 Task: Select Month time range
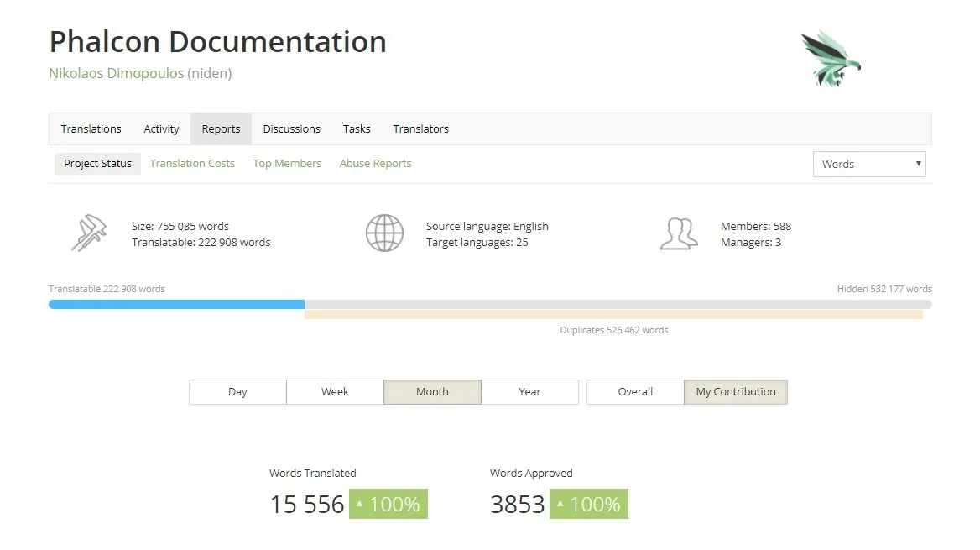(432, 391)
